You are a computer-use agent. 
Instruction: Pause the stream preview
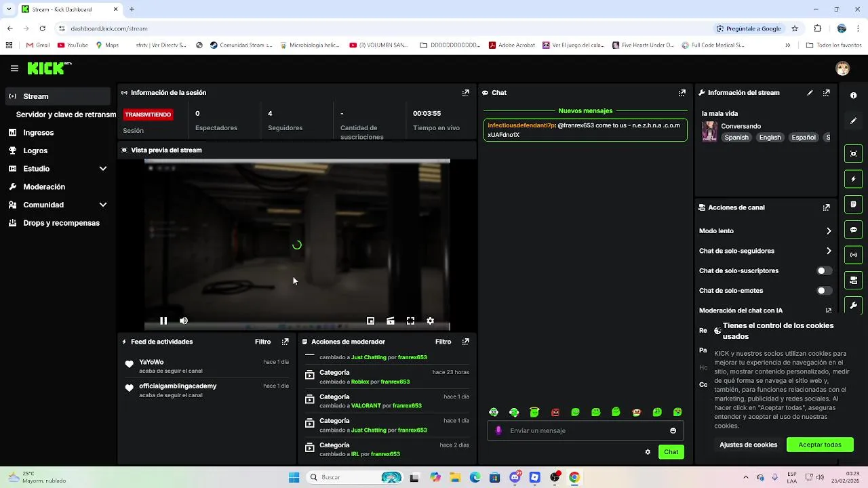tap(163, 321)
